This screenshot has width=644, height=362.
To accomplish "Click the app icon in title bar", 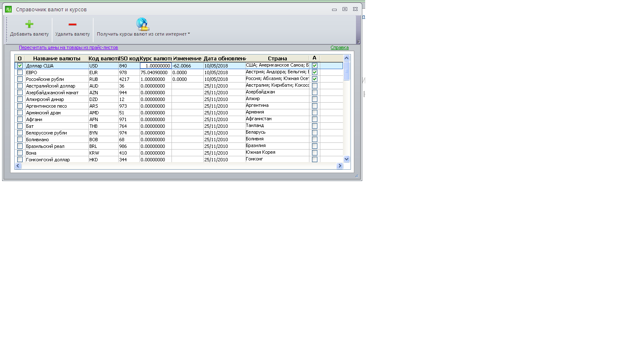I will 8,9.
